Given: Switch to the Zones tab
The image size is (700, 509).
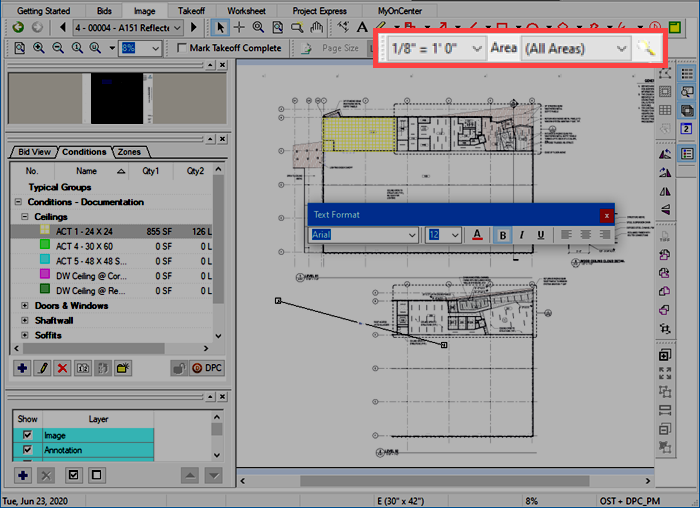Looking at the screenshot, I should click(x=129, y=152).
